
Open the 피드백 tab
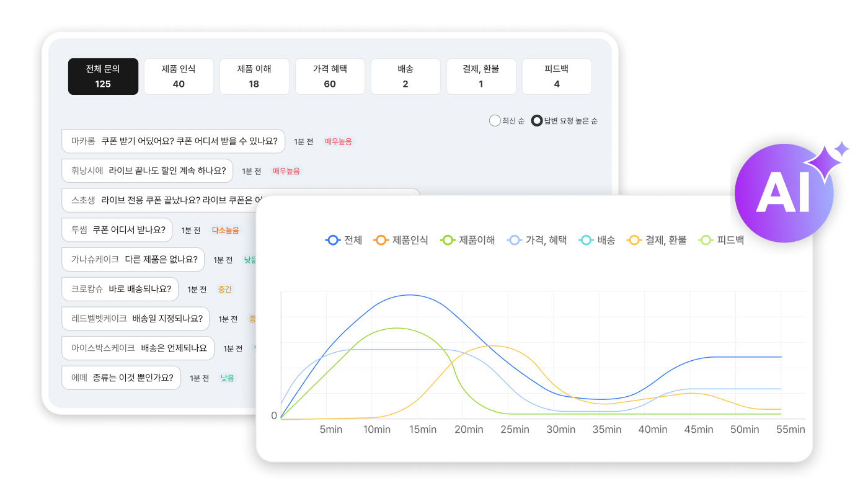click(557, 76)
